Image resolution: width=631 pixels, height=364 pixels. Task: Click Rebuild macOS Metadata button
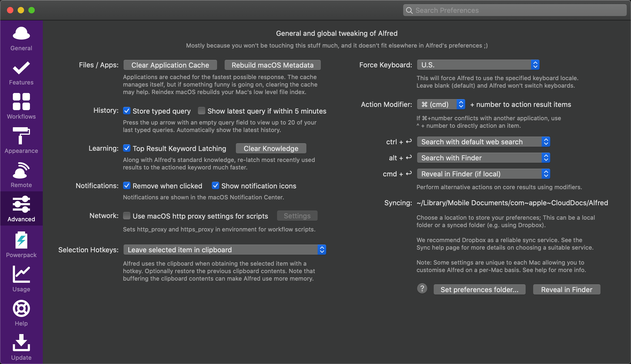273,65
